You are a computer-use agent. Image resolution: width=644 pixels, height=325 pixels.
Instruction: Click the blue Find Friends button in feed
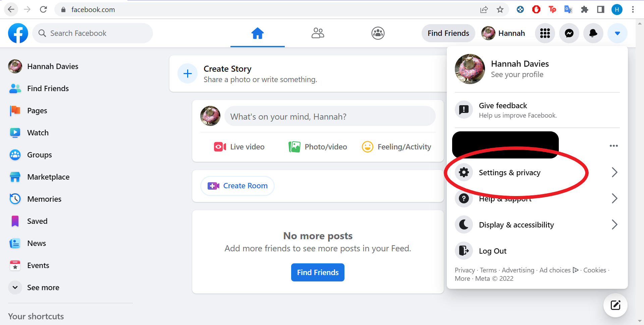click(318, 272)
